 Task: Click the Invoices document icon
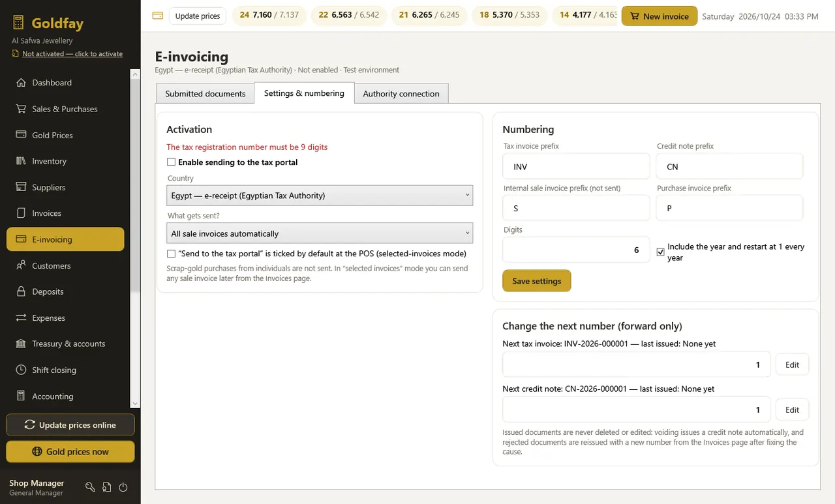point(20,213)
